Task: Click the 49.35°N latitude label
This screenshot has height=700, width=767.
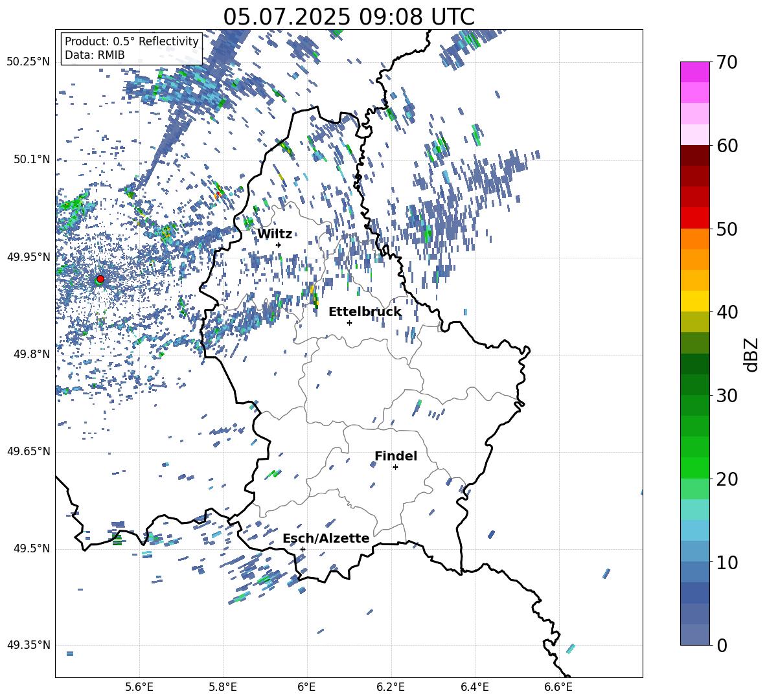Action: coord(29,645)
